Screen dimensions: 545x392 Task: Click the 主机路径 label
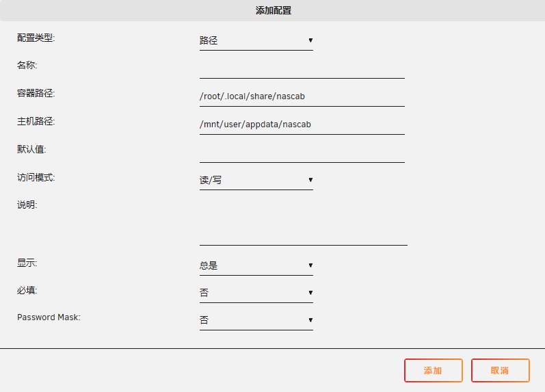pyautogui.click(x=36, y=121)
